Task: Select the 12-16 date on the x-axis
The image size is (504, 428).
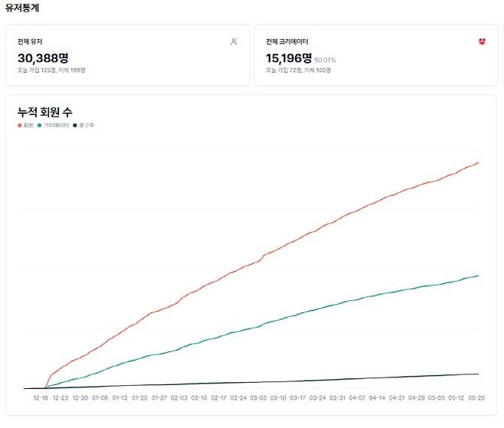Action: [41, 398]
